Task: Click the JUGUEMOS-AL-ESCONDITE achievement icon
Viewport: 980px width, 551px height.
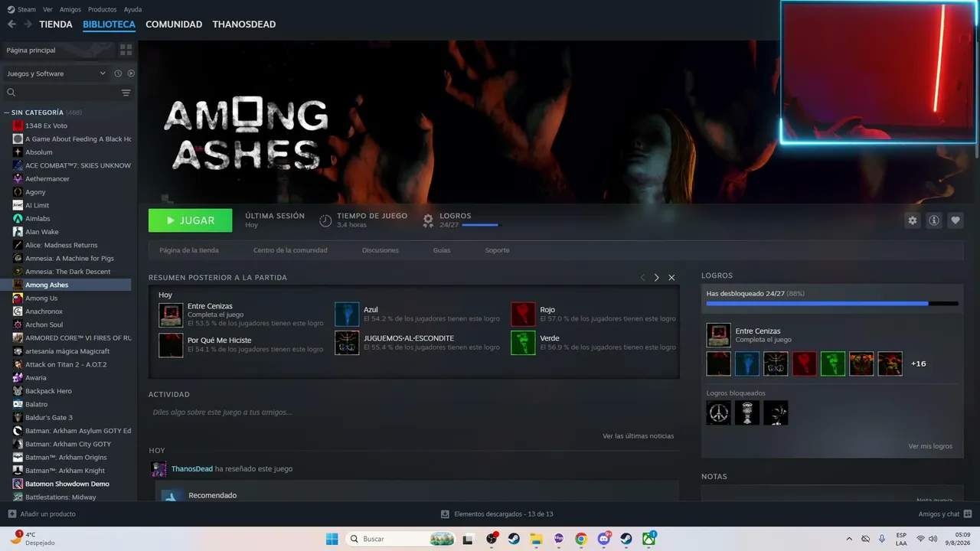Action: 347,343
